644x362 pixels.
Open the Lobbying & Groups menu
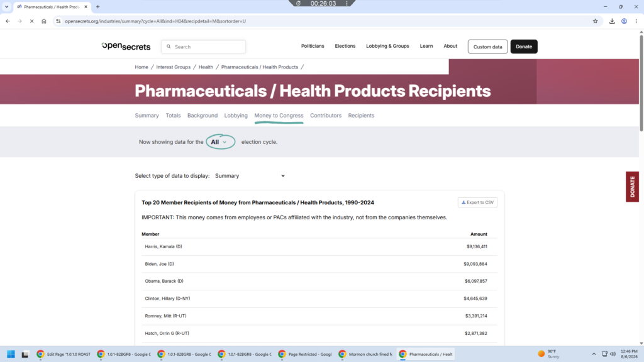pos(387,46)
